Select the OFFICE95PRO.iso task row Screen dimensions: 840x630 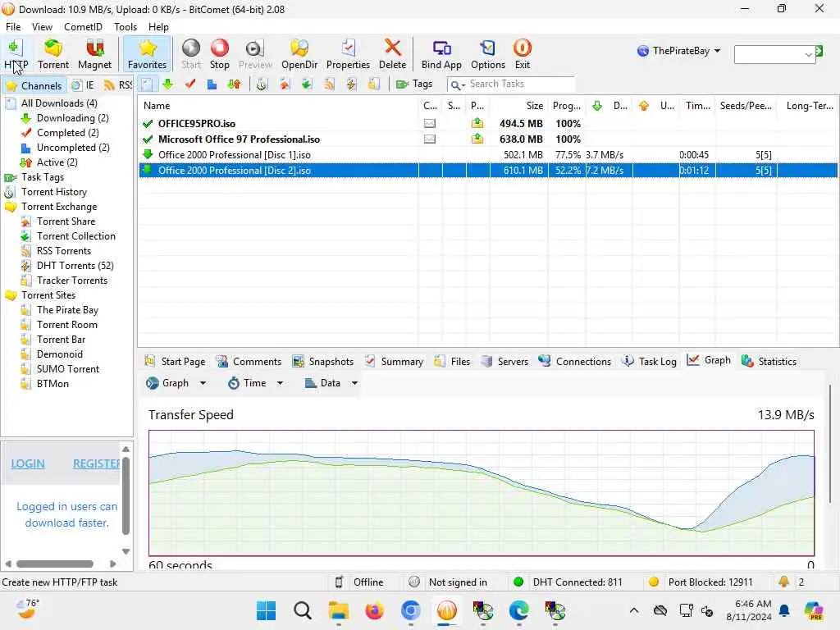tap(487, 124)
